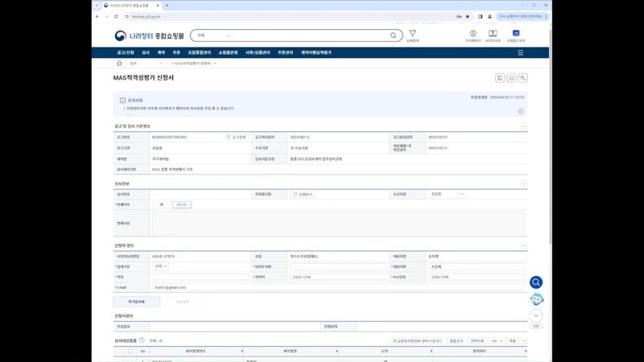644x362 pixels.
Task: Select the 아니오 option for 면제여부
Action: (x=182, y=204)
